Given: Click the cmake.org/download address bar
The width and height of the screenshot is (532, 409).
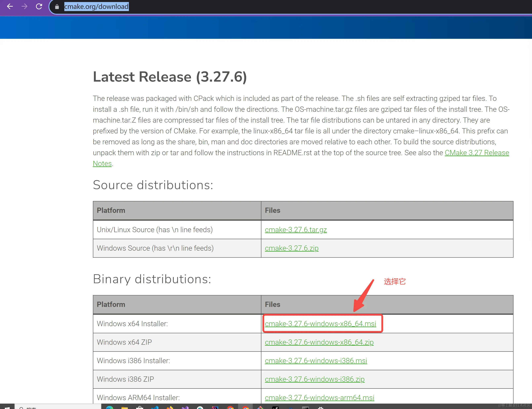Looking at the screenshot, I should 97,7.
